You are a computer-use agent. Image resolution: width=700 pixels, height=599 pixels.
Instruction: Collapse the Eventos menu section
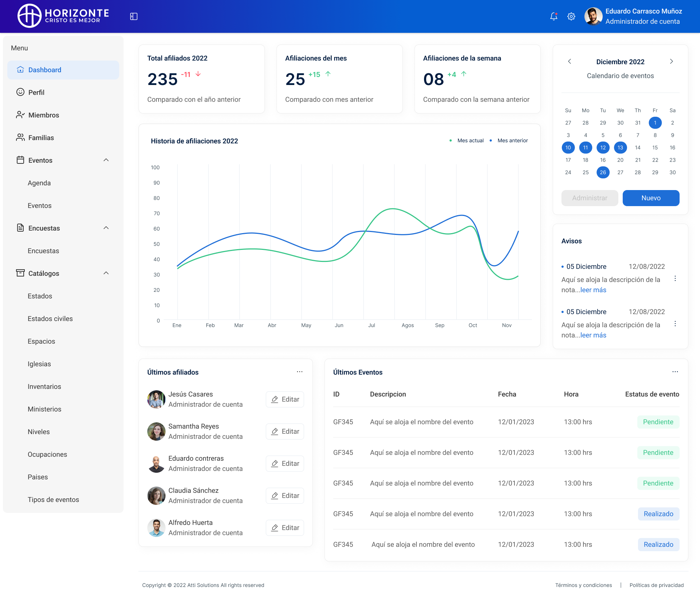(106, 160)
